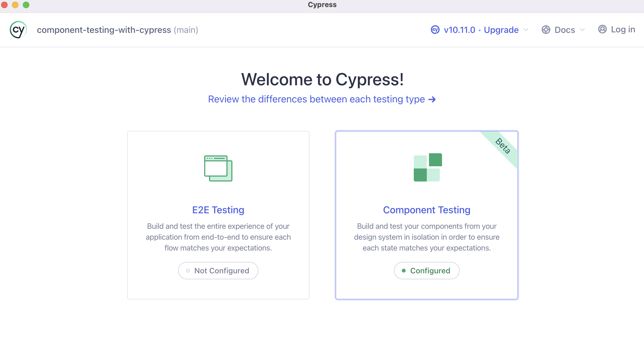Open the Docs menu item

pos(564,30)
